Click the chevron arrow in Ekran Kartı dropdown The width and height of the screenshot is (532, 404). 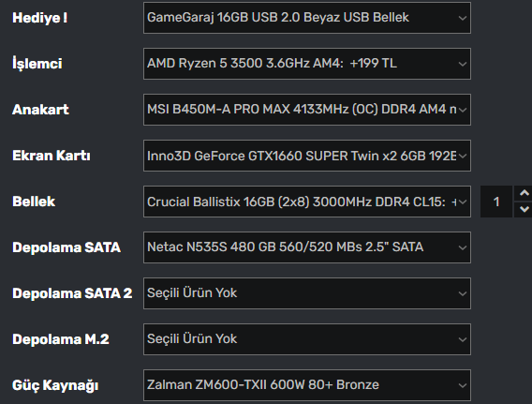(462, 156)
